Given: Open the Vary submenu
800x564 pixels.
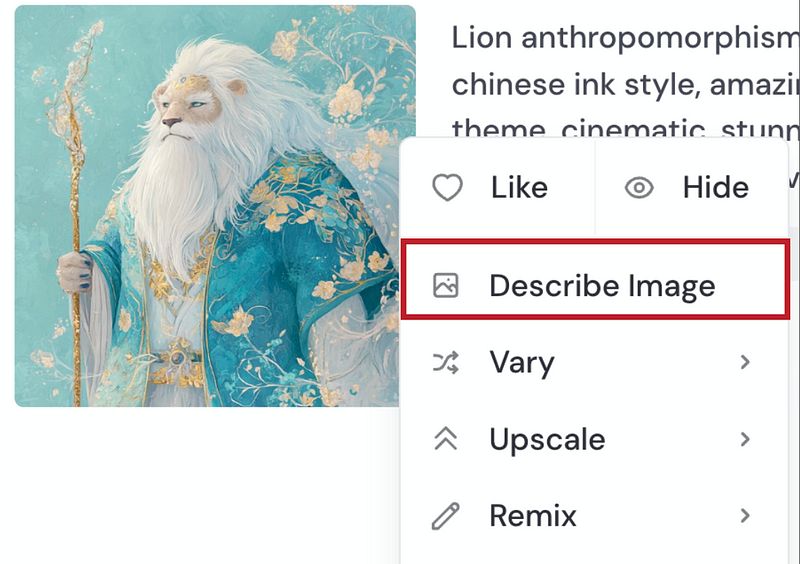Looking at the screenshot, I should (x=594, y=362).
